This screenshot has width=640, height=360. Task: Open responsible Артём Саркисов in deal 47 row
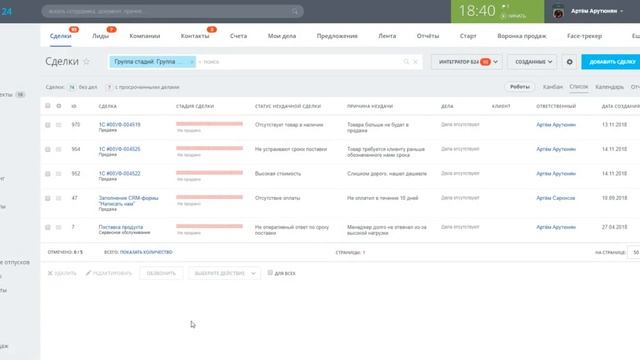coord(556,198)
